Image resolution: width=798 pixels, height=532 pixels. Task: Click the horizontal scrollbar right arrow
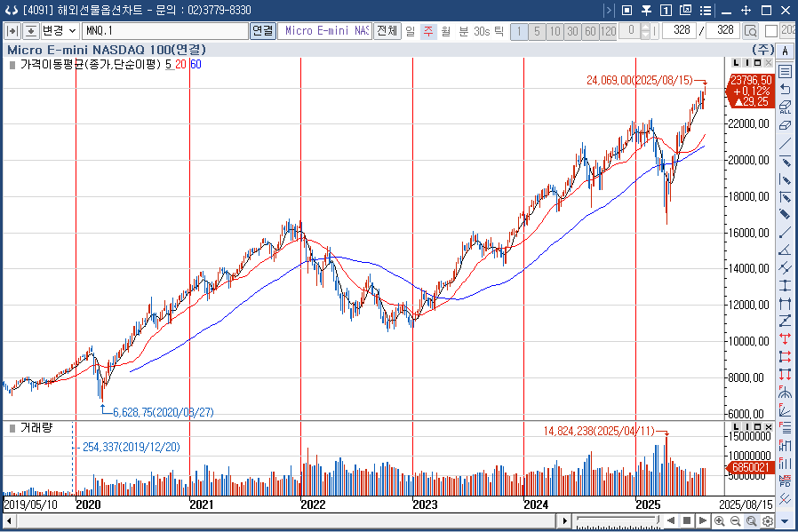[x=564, y=520]
